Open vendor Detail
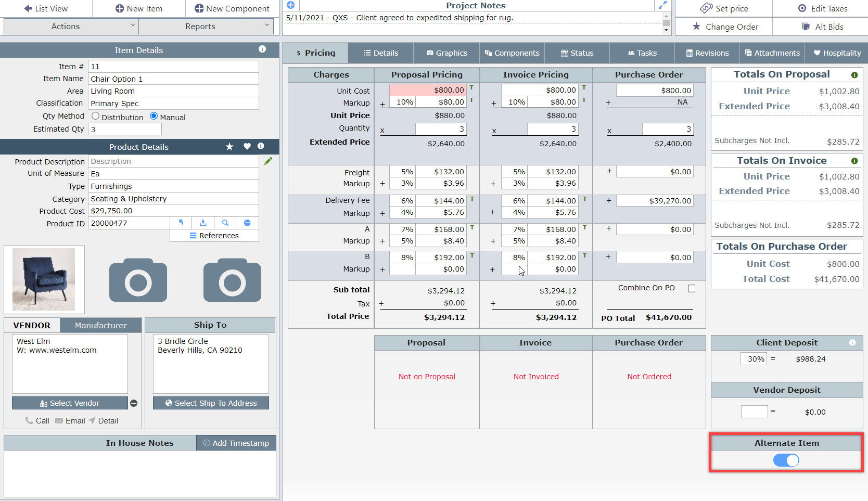868x501 pixels. pyautogui.click(x=103, y=421)
